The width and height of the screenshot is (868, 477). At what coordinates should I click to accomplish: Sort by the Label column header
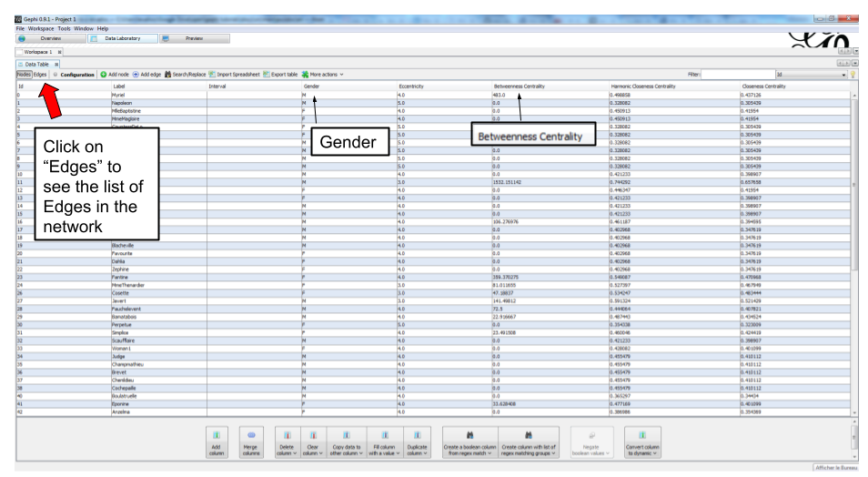point(159,86)
